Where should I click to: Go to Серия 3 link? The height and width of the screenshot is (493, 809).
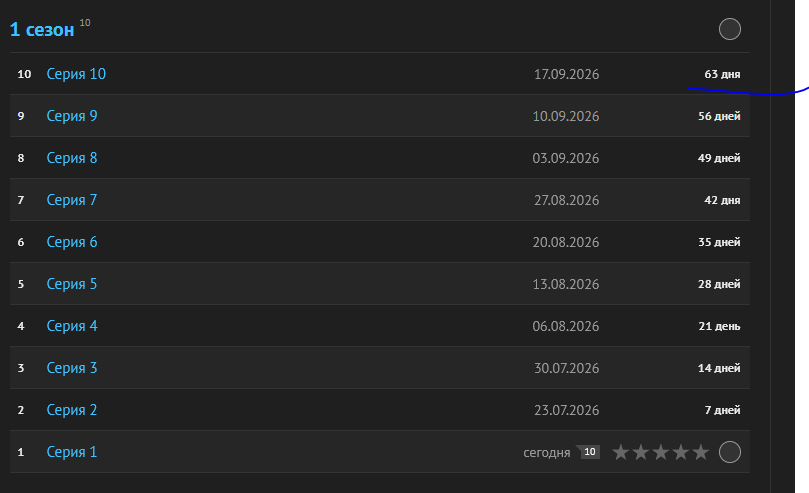tap(72, 368)
